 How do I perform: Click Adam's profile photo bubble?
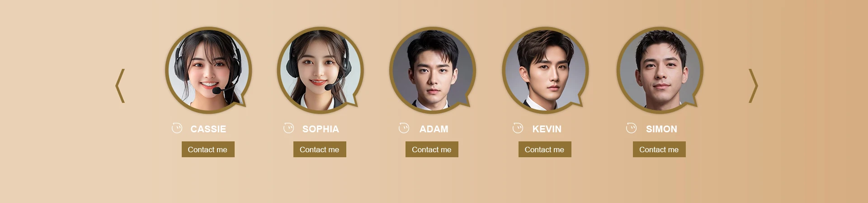[432, 70]
